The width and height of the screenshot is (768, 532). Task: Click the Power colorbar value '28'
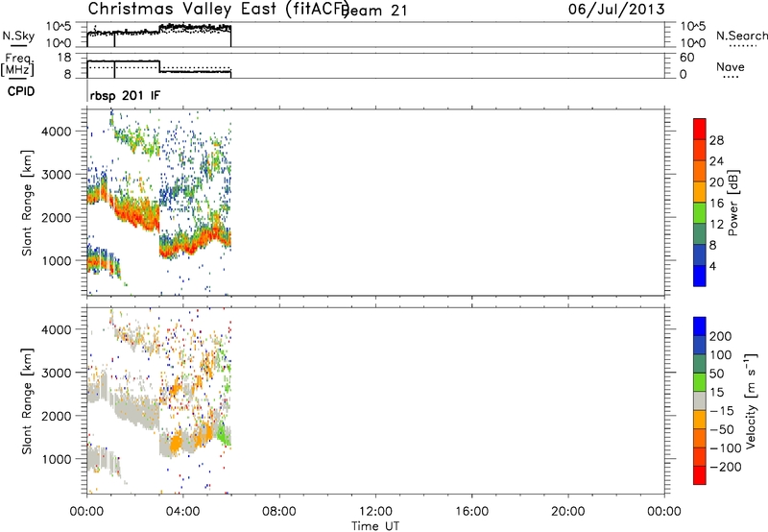point(716,140)
